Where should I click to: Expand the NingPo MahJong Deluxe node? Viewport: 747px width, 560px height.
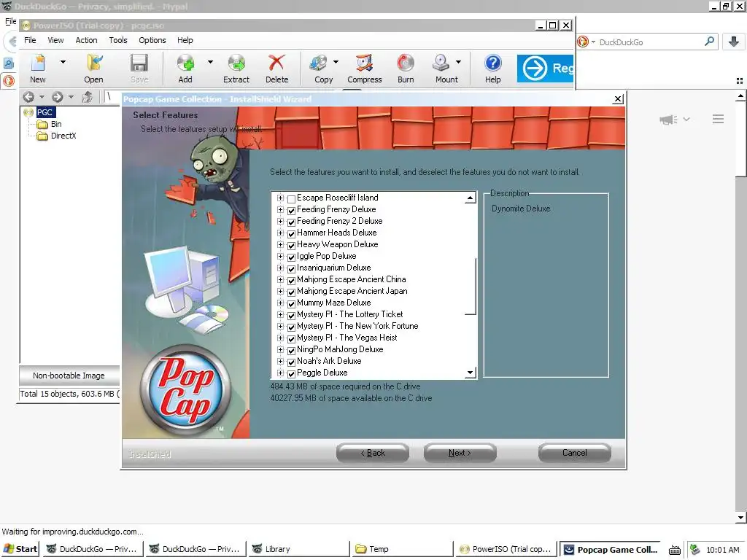(x=281, y=349)
